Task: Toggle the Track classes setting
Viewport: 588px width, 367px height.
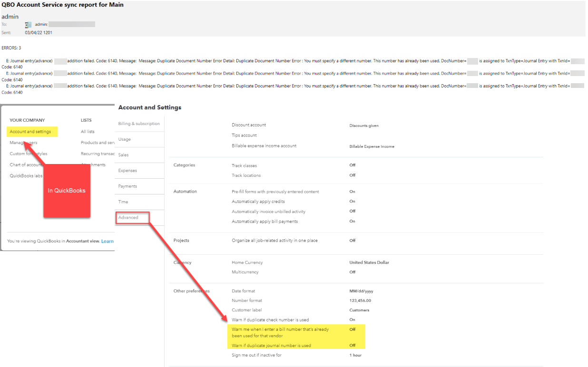Action: tap(353, 165)
